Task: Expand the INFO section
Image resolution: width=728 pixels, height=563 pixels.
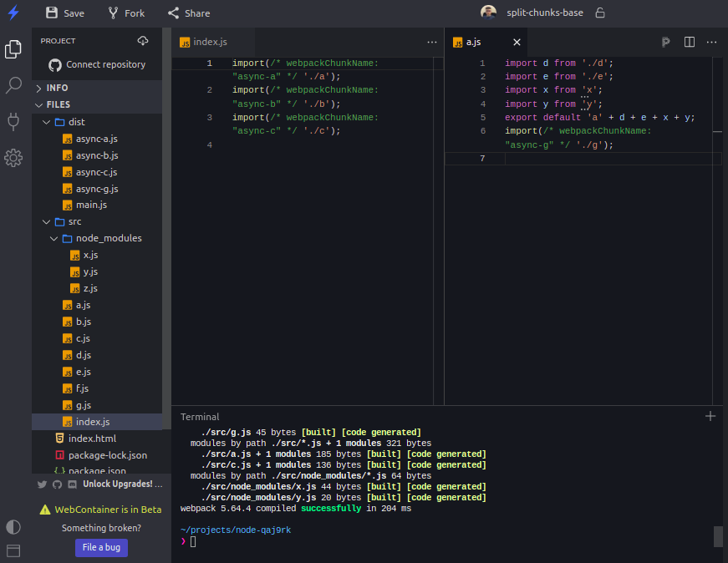Action: point(57,88)
